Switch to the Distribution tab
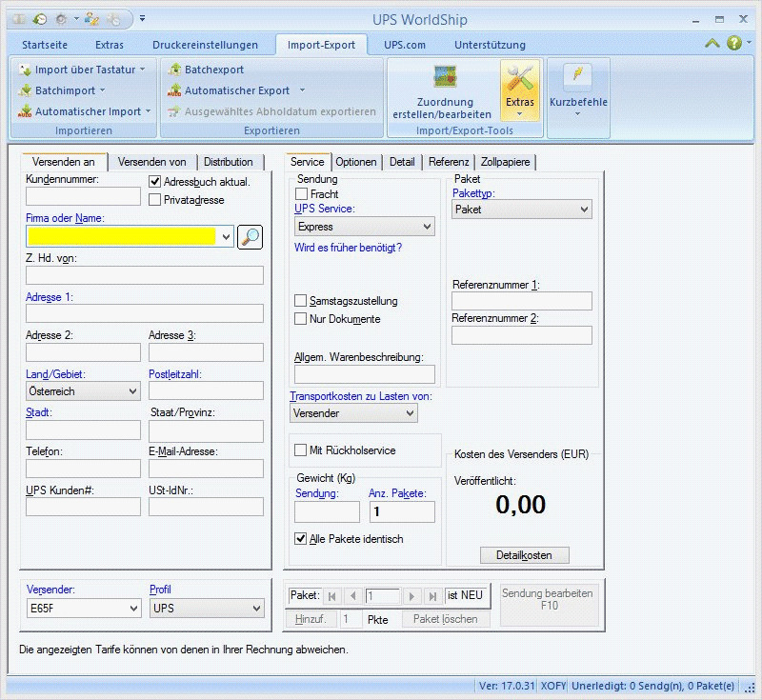762x700 pixels. pyautogui.click(x=229, y=162)
